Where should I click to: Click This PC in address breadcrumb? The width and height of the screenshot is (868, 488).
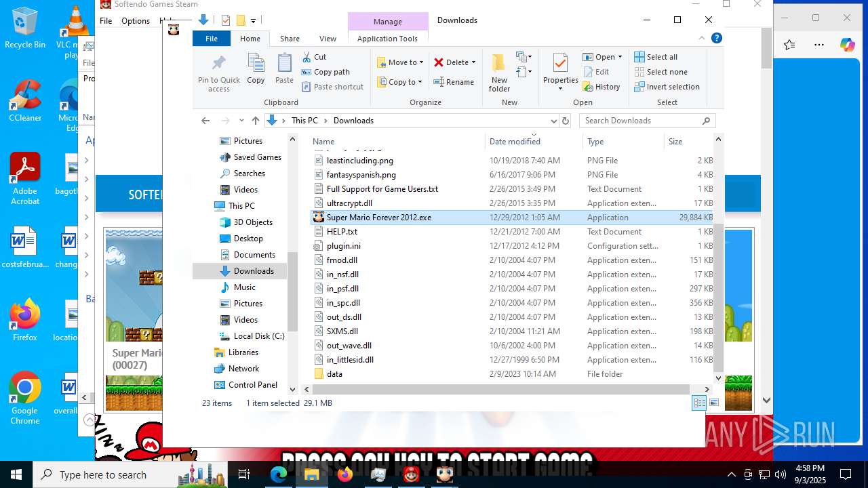[304, 121]
